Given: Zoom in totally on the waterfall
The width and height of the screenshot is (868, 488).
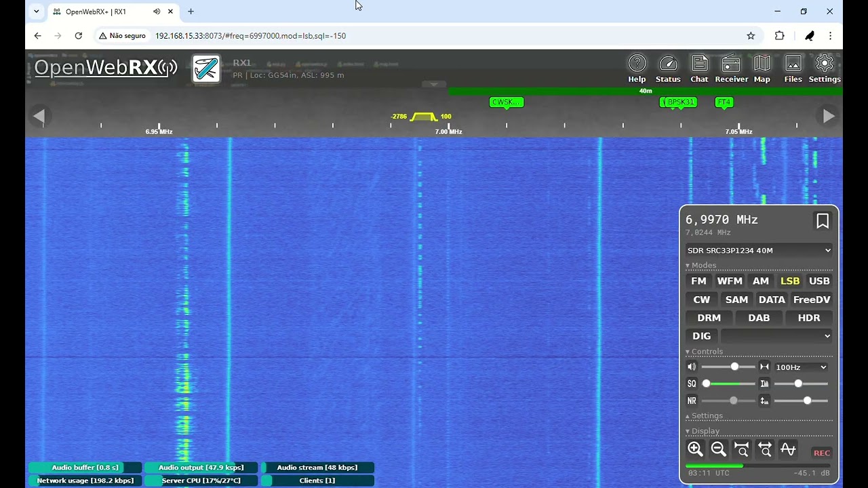Looking at the screenshot, I should [741, 449].
